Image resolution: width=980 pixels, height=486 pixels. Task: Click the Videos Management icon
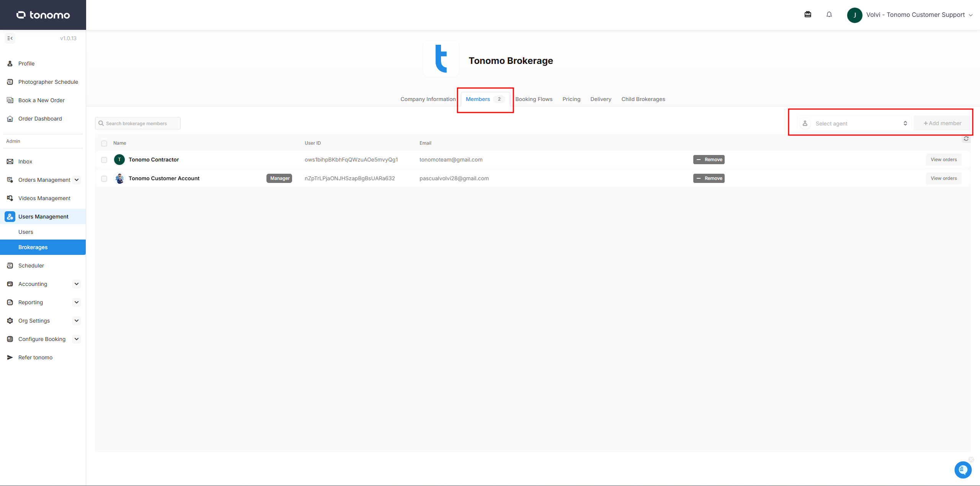tap(10, 198)
